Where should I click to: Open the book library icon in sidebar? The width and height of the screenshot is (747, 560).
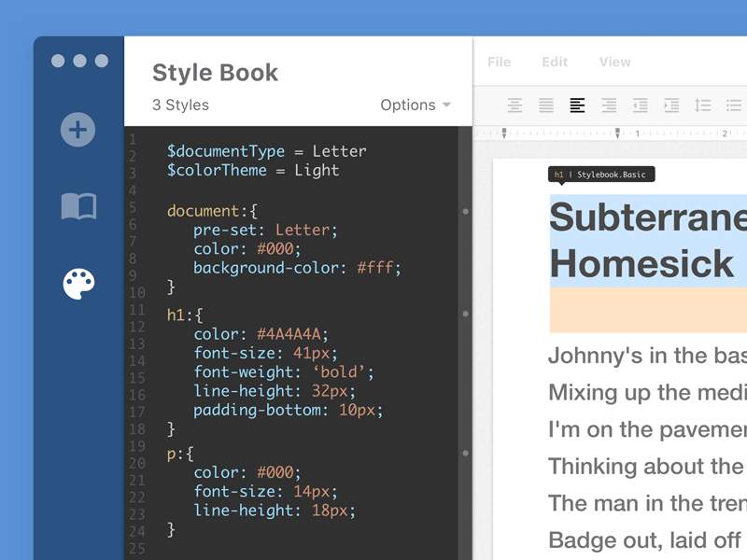pyautogui.click(x=78, y=205)
